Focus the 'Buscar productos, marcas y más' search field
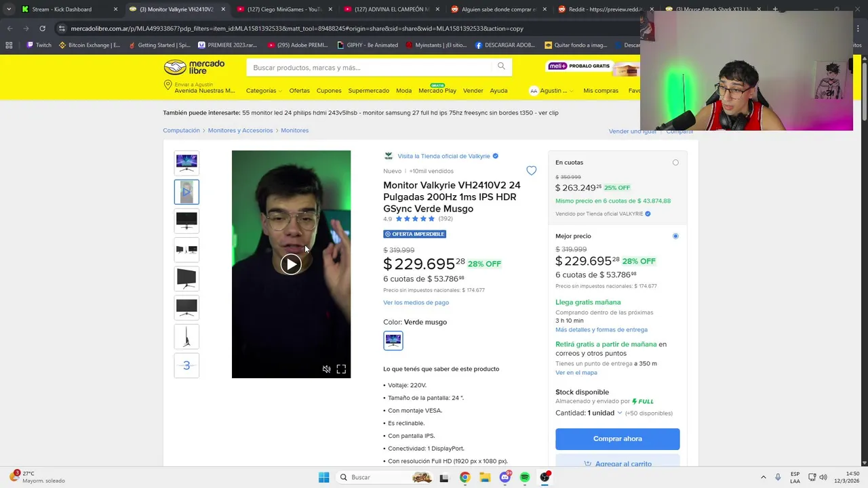 370,67
